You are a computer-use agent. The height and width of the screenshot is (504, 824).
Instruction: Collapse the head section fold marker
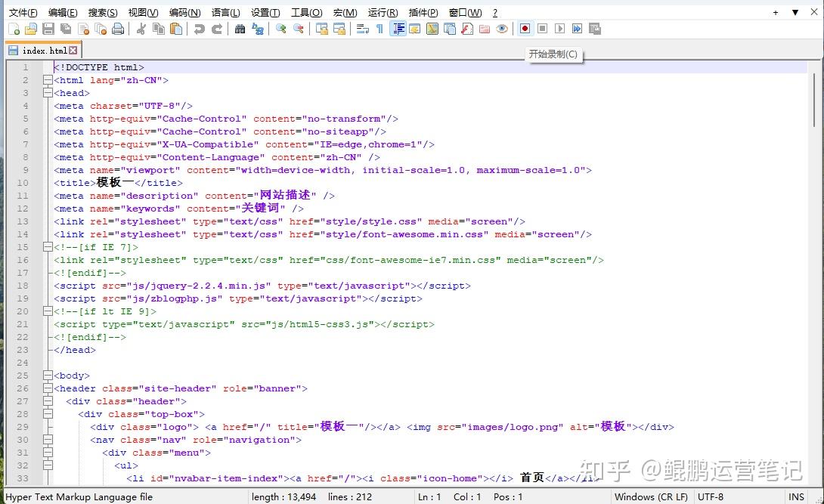pyautogui.click(x=48, y=92)
